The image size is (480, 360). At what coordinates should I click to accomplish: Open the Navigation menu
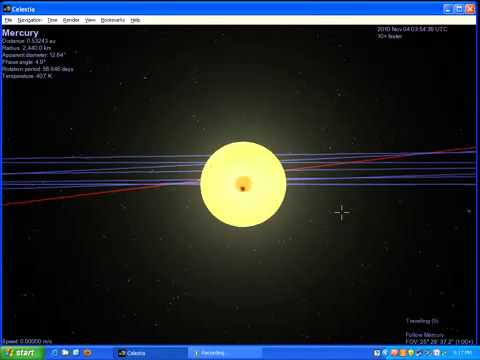pyautogui.click(x=30, y=20)
